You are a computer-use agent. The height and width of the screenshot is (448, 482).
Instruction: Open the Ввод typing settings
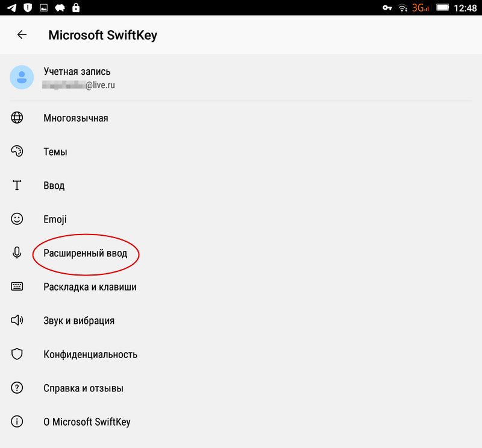click(x=241, y=185)
